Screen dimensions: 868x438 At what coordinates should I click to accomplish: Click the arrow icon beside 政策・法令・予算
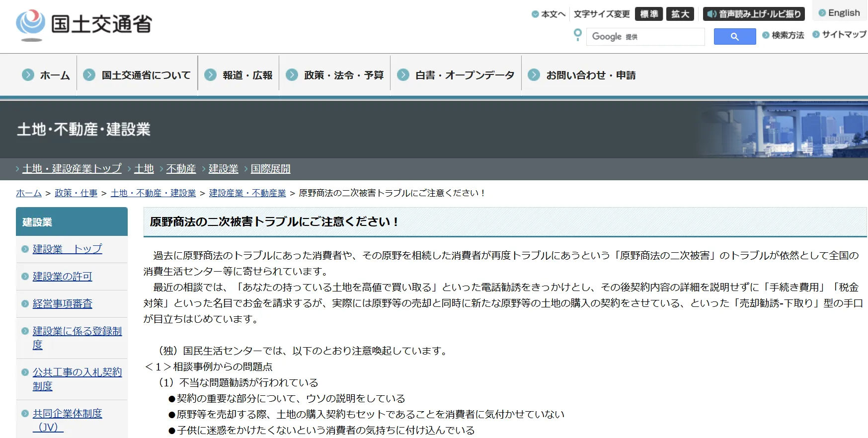292,75
